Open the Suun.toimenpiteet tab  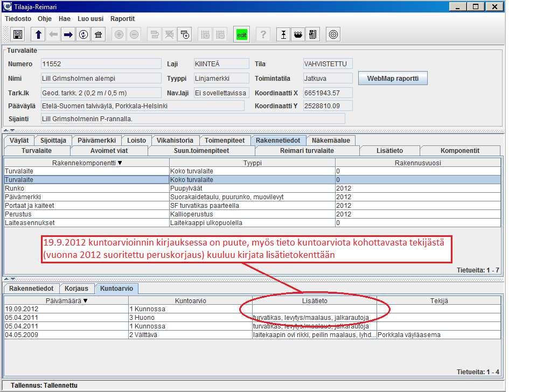(201, 151)
